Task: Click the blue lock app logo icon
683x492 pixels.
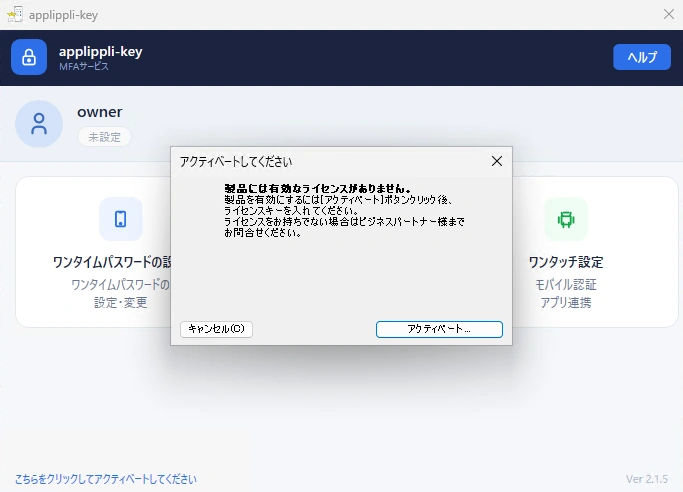Action: tap(29, 57)
